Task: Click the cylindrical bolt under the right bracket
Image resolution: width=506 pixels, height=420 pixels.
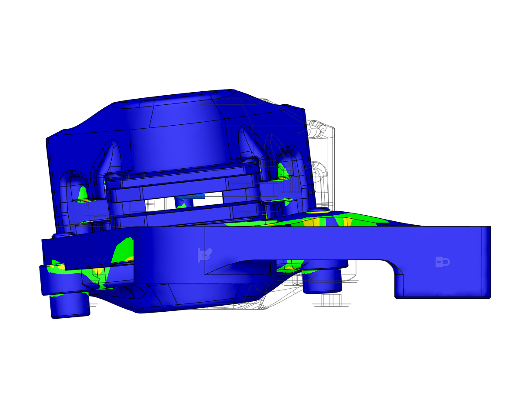Action: point(322,280)
